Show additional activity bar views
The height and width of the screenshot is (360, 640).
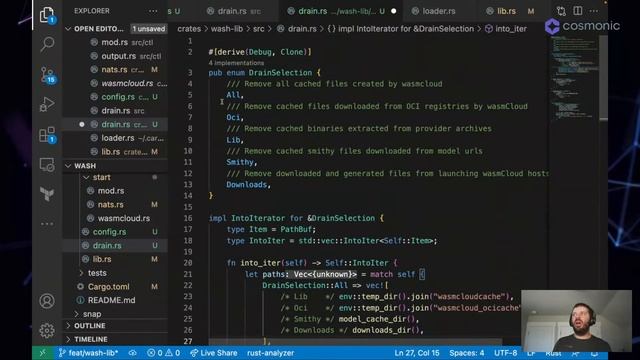pos(47,224)
